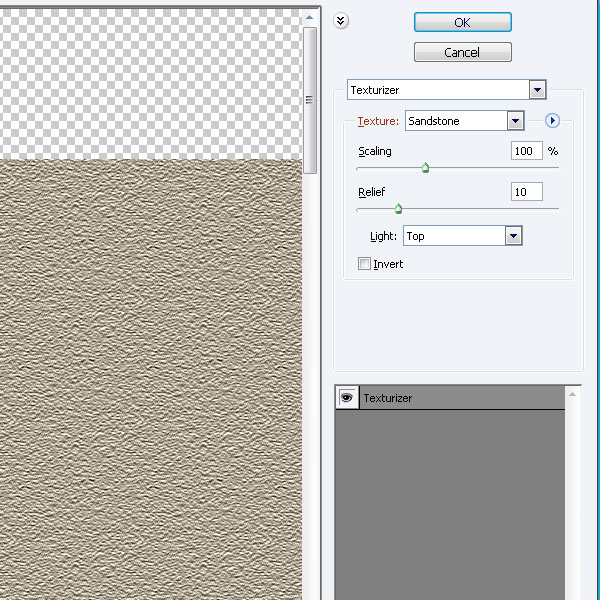This screenshot has width=600, height=600.
Task: Click effect layer list scroll-up arrow
Action: [x=572, y=394]
